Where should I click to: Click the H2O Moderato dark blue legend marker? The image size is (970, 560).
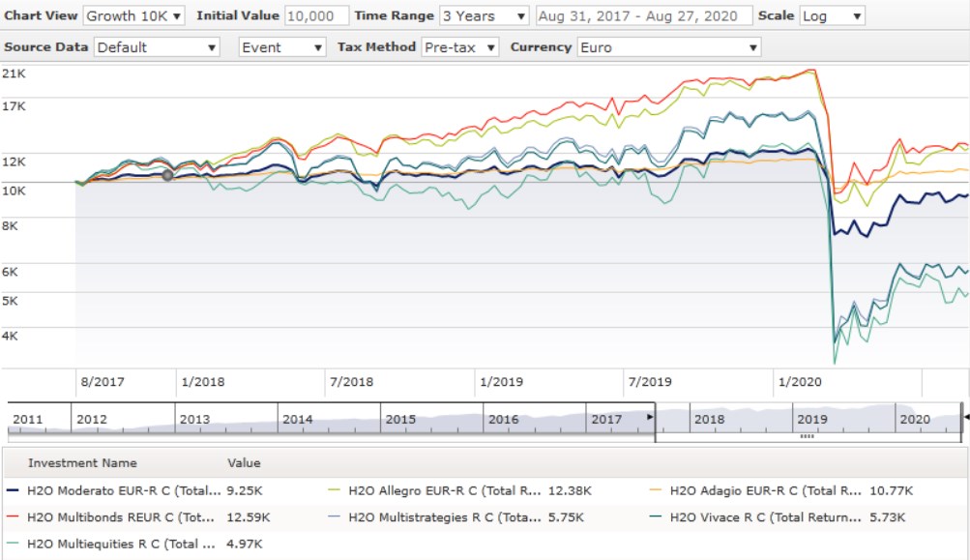[x=14, y=490]
